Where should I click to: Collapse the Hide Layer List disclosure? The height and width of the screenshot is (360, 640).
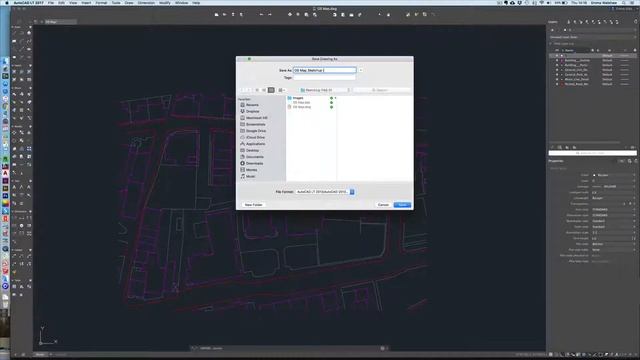(x=551, y=43)
